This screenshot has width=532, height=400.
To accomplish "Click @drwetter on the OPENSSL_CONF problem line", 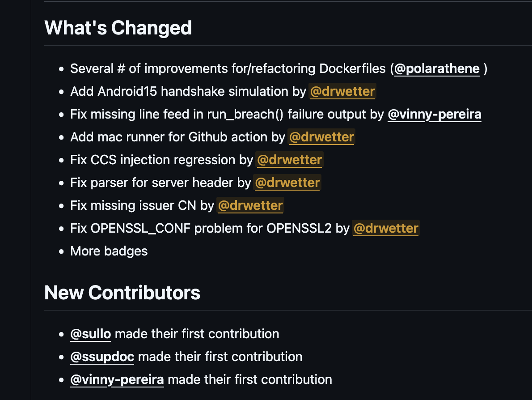I will [386, 228].
